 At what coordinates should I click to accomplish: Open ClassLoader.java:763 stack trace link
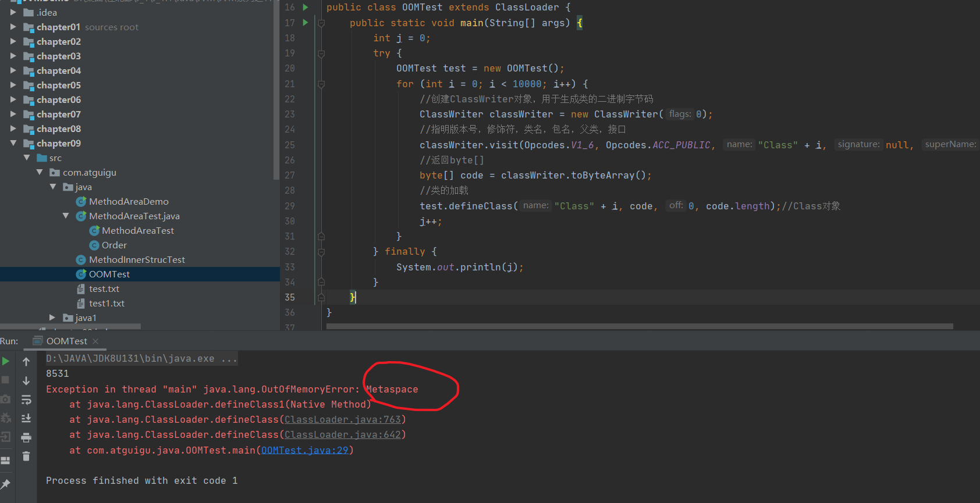click(343, 419)
